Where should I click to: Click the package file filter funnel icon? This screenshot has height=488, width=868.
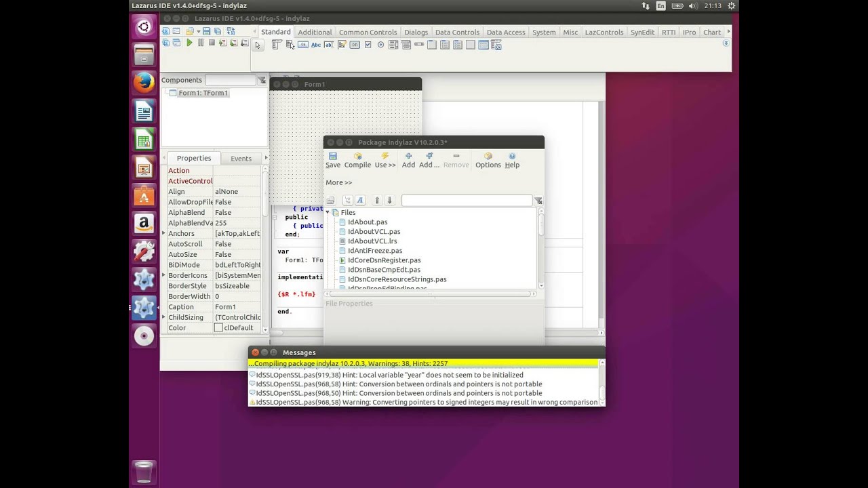click(538, 201)
